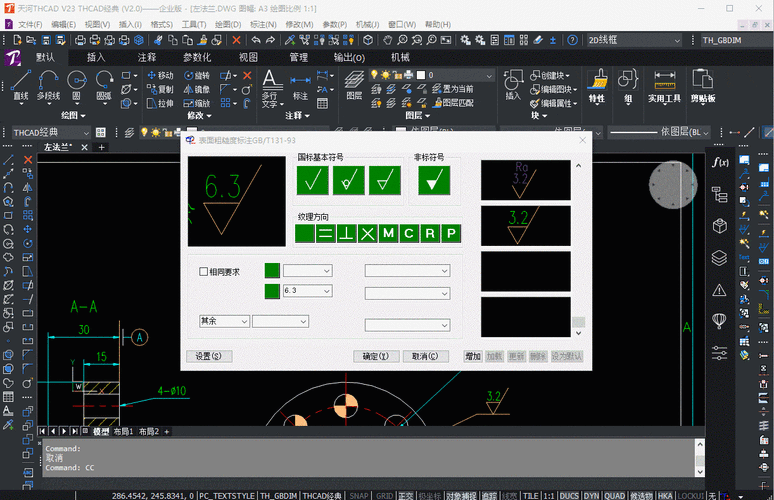Viewport: 774px width, 500px height.
Task: Select the Ra 3.2 symbol preview thumbnail
Action: [x=525, y=179]
